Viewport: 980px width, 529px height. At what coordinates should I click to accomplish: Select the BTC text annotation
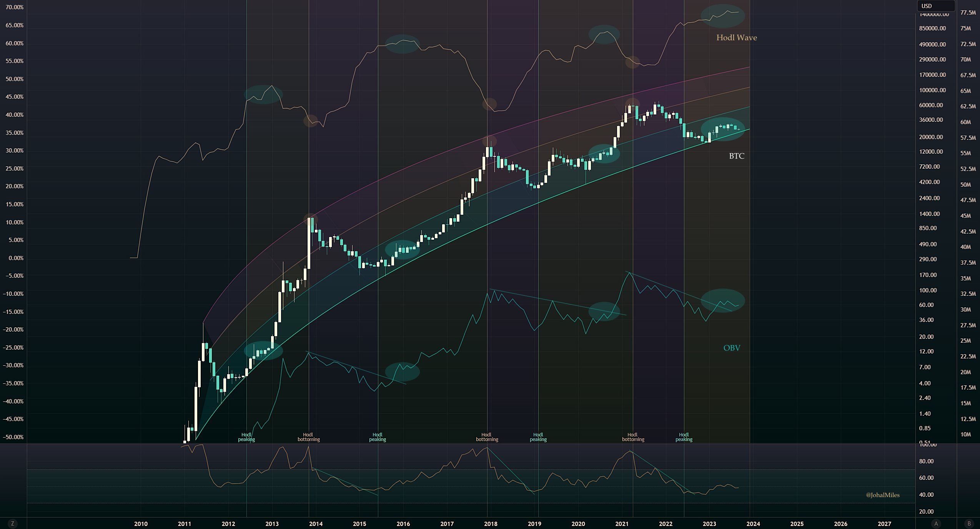click(x=736, y=156)
